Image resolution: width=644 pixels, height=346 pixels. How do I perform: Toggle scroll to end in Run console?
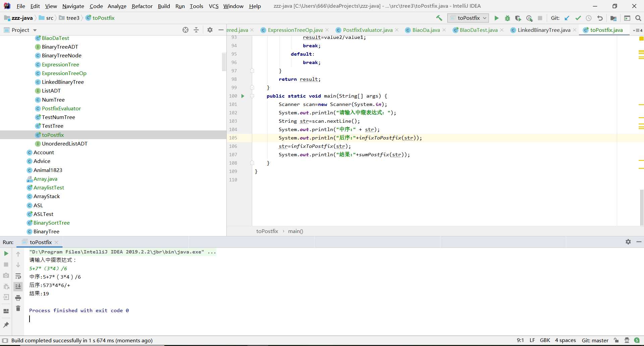click(x=18, y=286)
